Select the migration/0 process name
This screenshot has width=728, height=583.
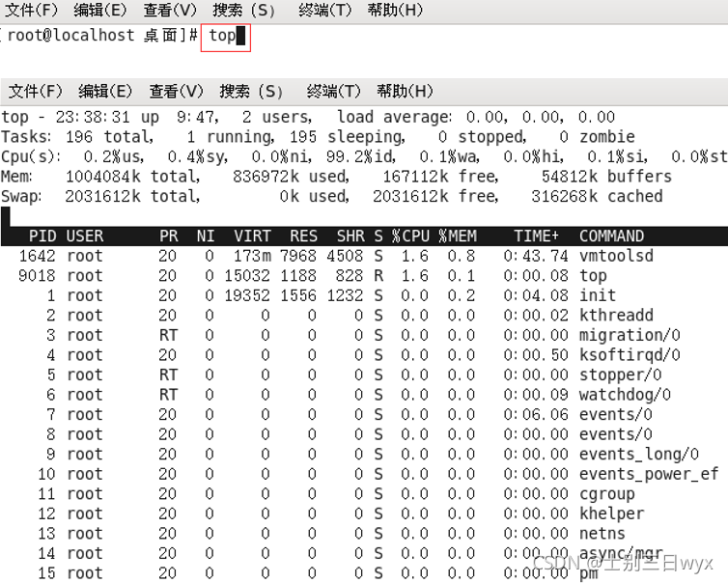tap(630, 335)
